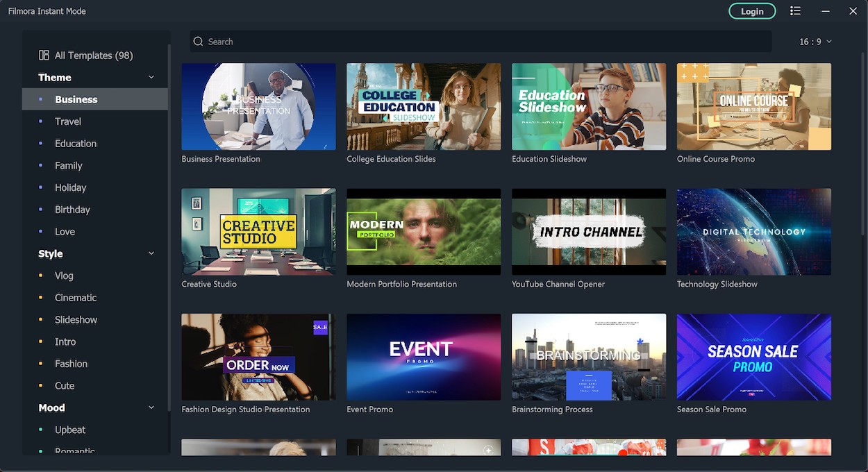This screenshot has height=472, width=868.
Task: Select the Travel theme category
Action: coord(68,121)
